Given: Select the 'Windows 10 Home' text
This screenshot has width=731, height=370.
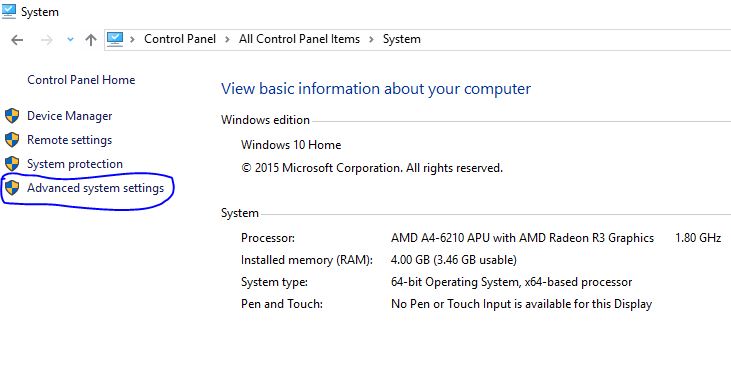Looking at the screenshot, I should point(291,145).
